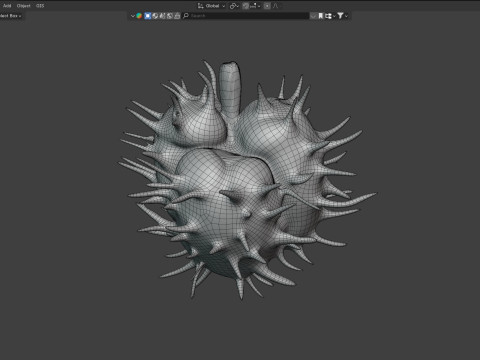Open the Object menu

point(23,6)
